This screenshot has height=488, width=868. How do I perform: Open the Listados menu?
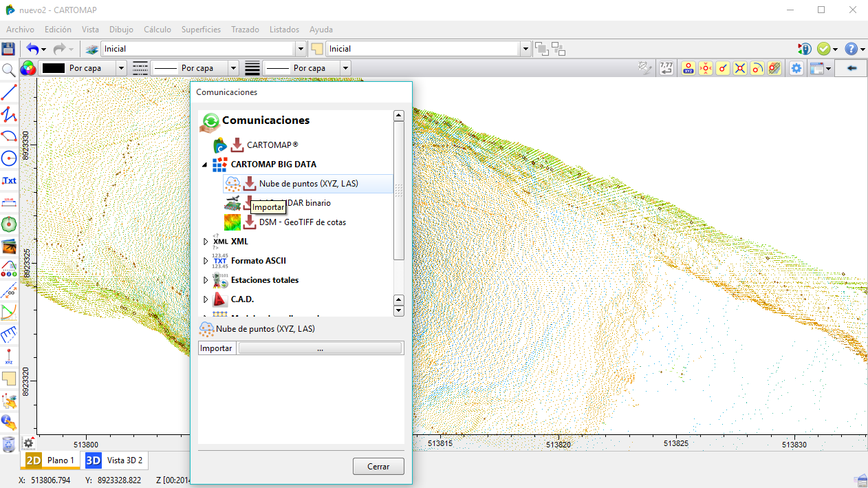(284, 30)
